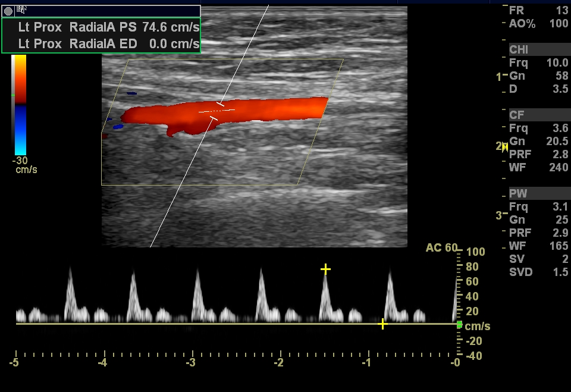Click the CHI Frq 10.0 frequency parameter

coord(538,62)
